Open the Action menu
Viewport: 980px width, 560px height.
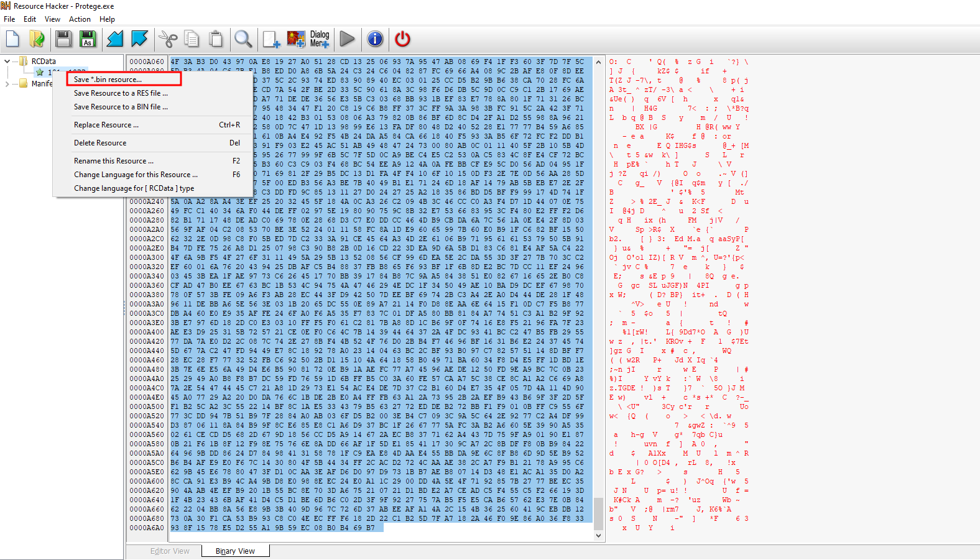[80, 19]
